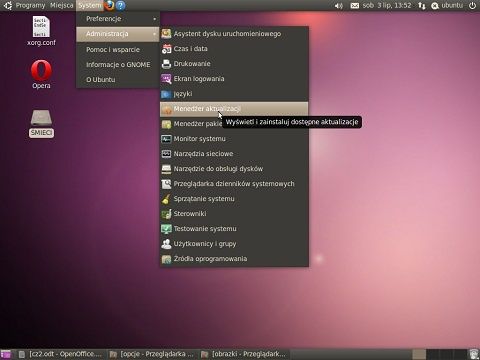
Task: Open Informacje o GNOME
Action: [118, 65]
